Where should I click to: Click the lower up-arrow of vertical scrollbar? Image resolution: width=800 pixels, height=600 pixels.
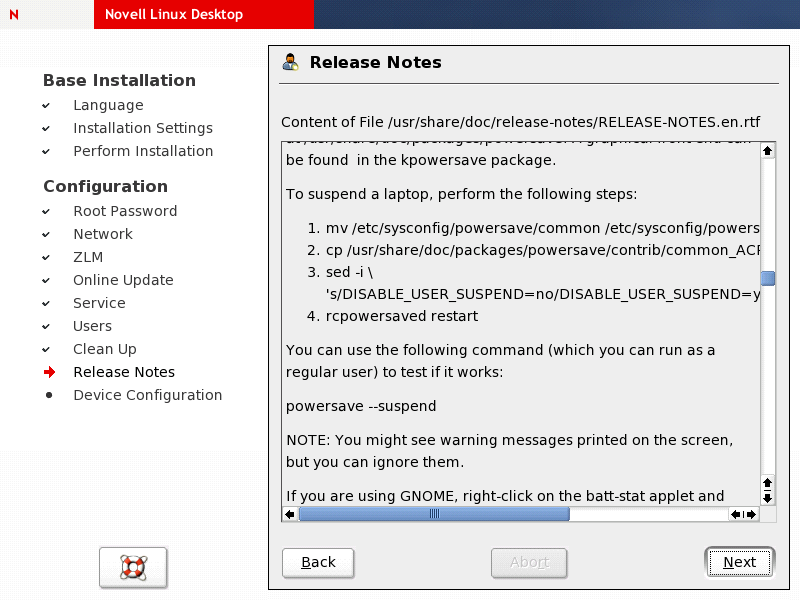coord(767,483)
